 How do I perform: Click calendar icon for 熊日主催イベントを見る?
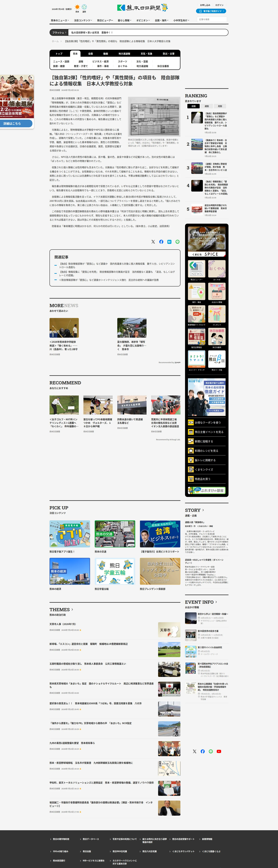(191, 432)
